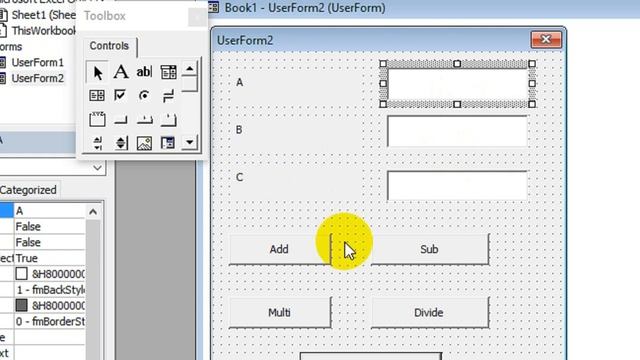Open the Properties object dropdown
The image size is (640, 360).
pyautogui.click(x=98, y=168)
